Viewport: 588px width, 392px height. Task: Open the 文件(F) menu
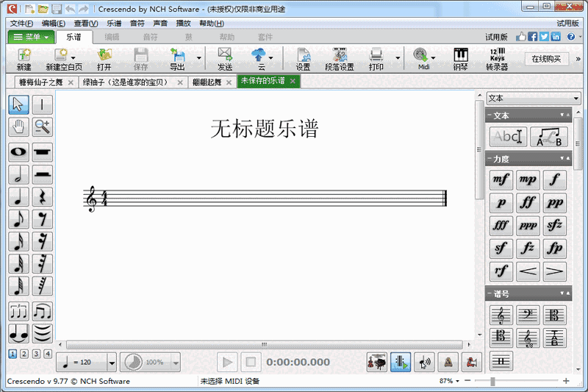[x=21, y=24]
